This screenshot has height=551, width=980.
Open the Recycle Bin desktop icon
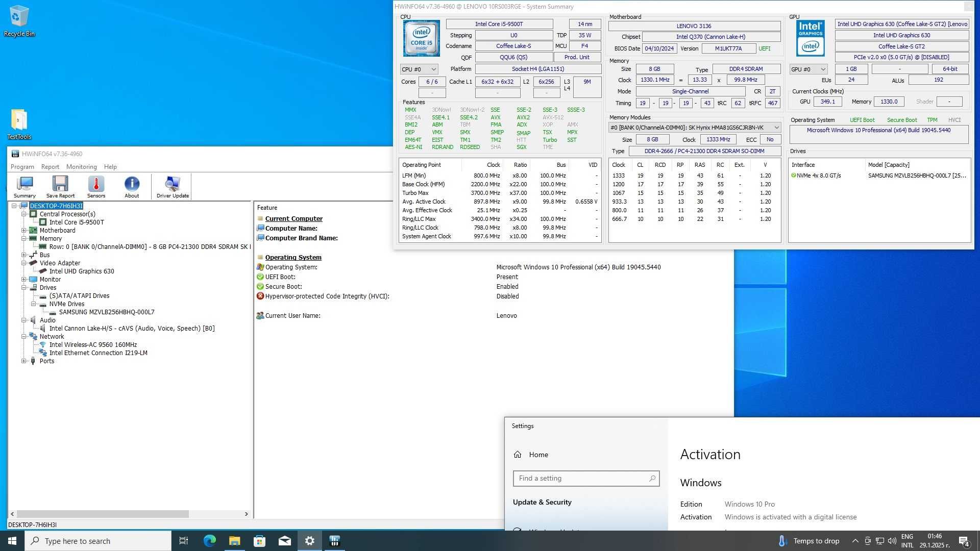click(19, 21)
